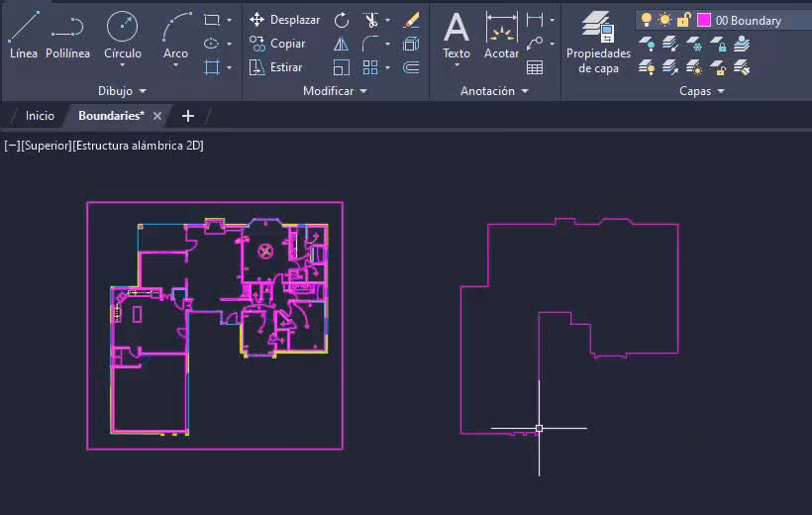Toggle the layer freeze sun icon
The height and width of the screenshot is (515, 812).
pyautogui.click(x=664, y=20)
